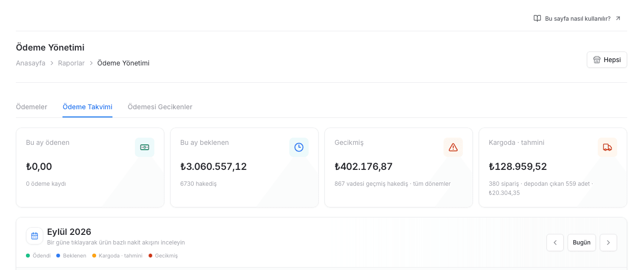
Task: Open the Hepsi store filter button
Action: pyautogui.click(x=607, y=60)
